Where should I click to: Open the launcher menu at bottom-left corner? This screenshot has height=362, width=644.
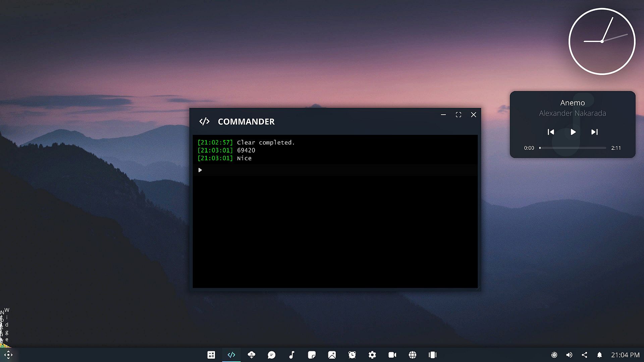click(8, 355)
